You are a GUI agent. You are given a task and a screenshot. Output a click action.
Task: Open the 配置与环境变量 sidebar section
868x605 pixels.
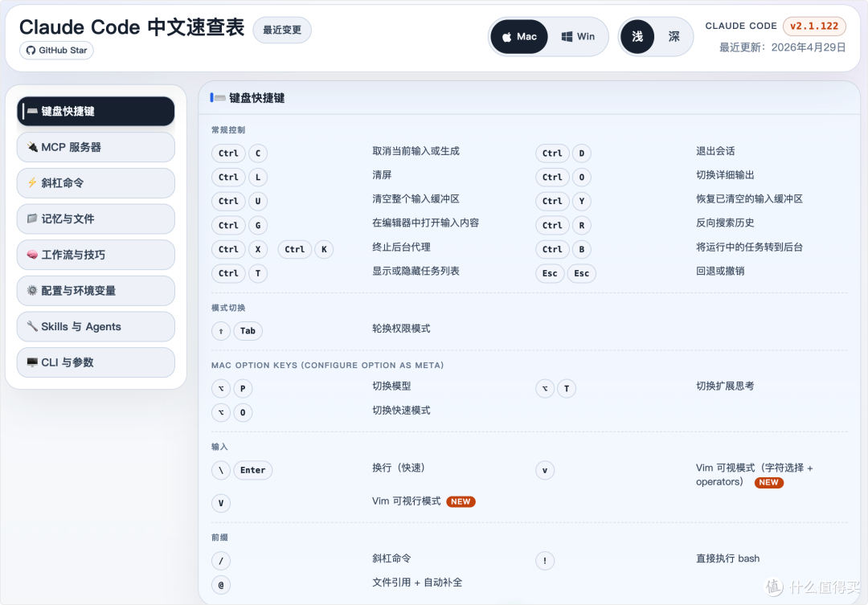click(x=96, y=291)
